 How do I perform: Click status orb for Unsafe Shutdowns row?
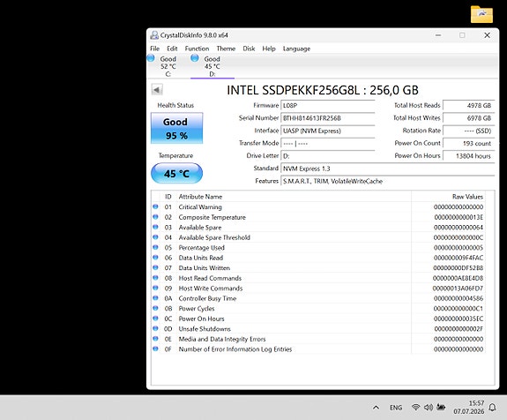155,329
